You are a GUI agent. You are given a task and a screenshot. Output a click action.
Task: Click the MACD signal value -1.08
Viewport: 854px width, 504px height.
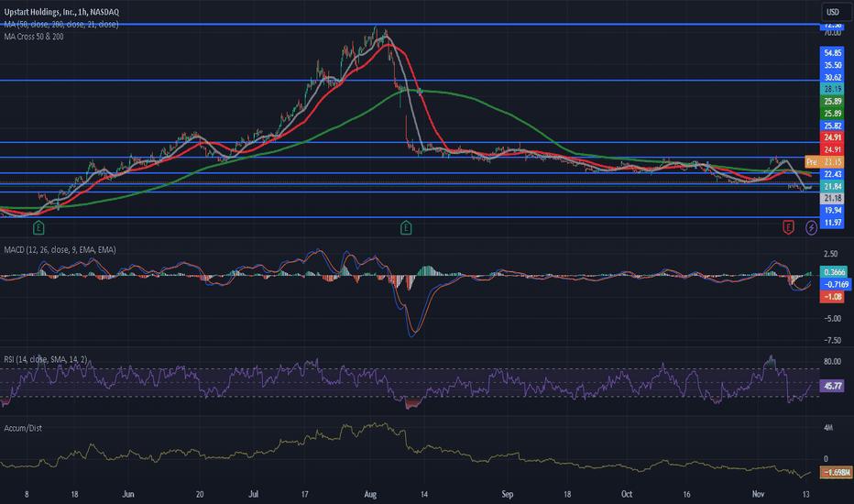click(x=832, y=297)
